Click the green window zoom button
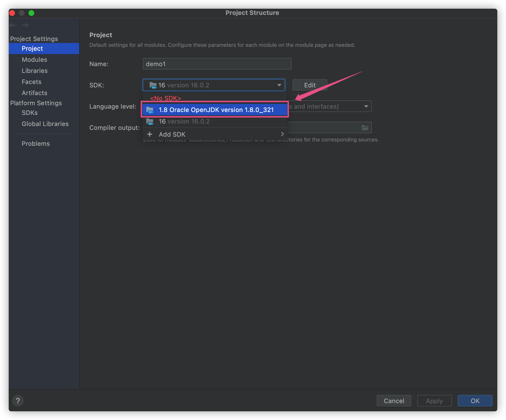Viewport: 506px width, 420px height. click(x=31, y=13)
